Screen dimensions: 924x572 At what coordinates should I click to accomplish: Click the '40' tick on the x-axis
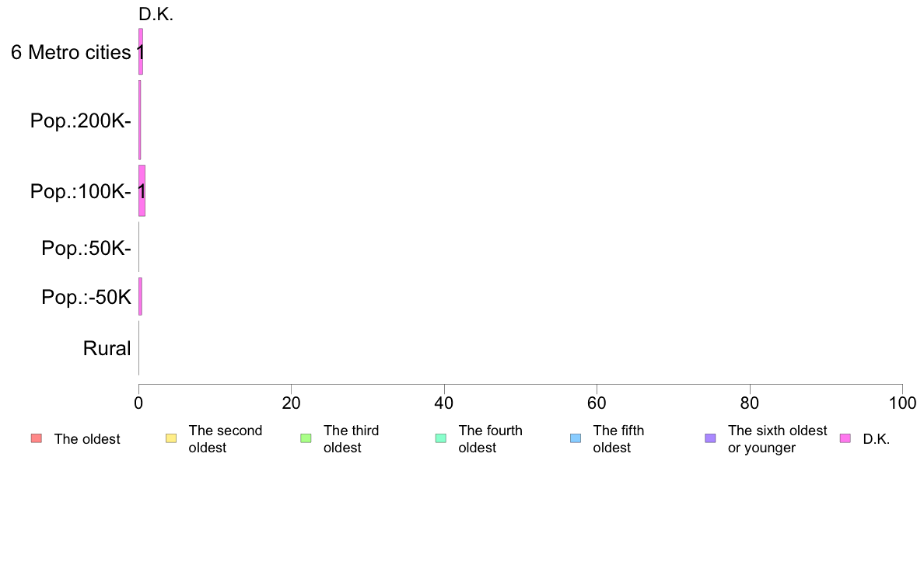(x=444, y=403)
